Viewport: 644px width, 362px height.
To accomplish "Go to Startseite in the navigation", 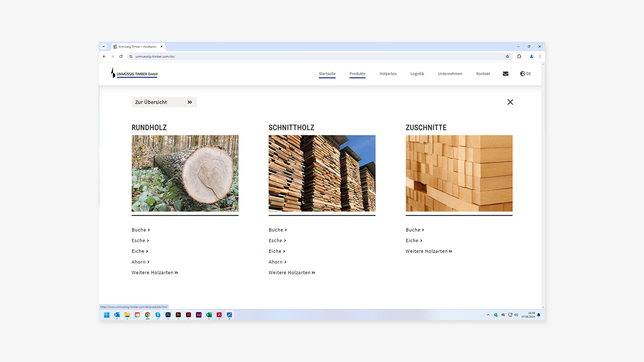I will coord(327,74).
